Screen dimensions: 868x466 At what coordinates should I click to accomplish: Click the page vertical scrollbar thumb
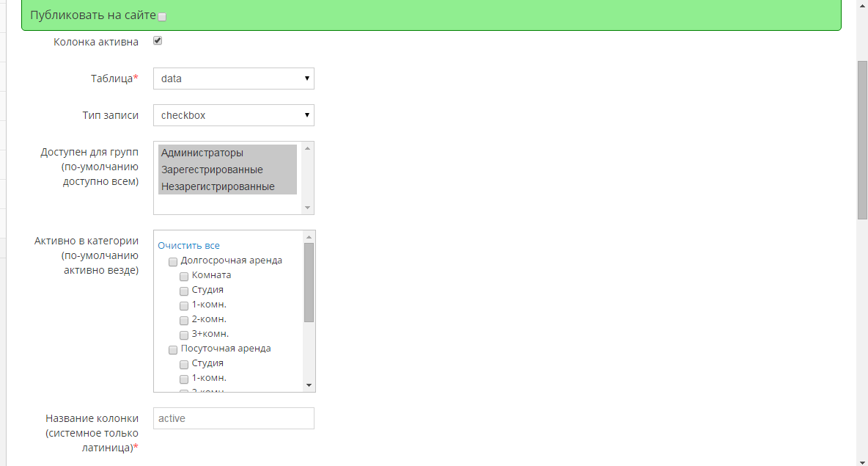point(862,140)
